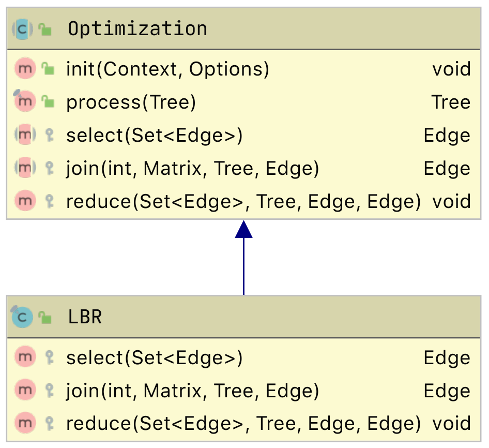This screenshot has width=489, height=448.
Task: Select the init(Context, Options) method signature
Action: coord(167,69)
